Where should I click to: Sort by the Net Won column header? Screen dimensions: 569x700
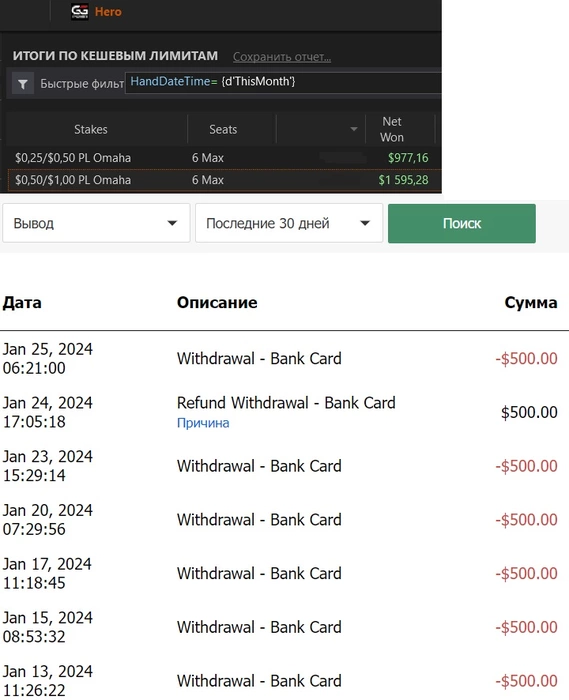pyautogui.click(x=392, y=129)
